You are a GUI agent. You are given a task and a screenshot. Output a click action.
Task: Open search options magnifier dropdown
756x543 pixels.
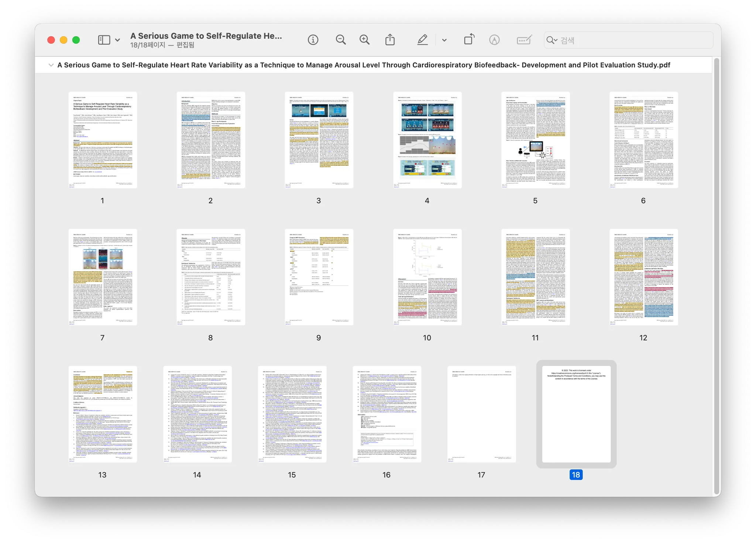(551, 40)
